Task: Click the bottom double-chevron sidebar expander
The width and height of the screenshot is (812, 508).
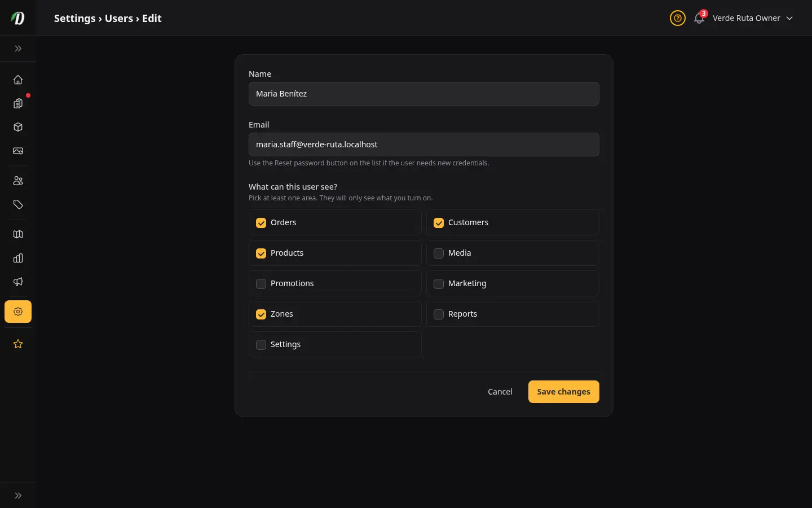Action: [18, 496]
